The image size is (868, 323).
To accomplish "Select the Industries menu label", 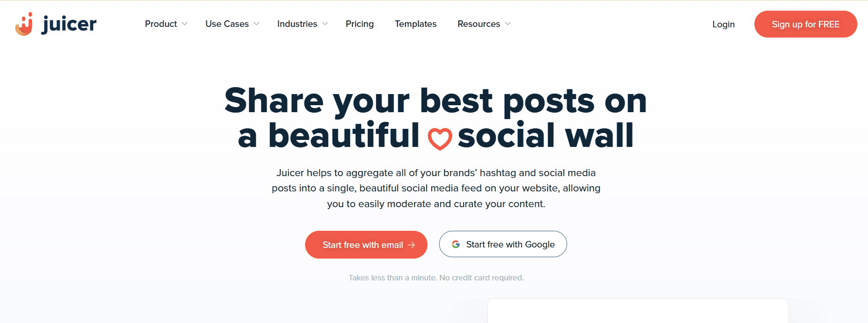I will point(297,24).
